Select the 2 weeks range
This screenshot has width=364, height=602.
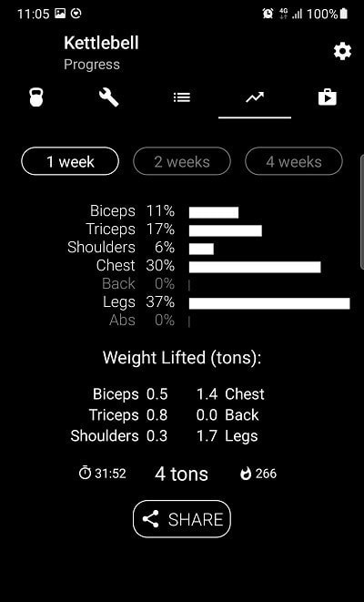pos(182,161)
